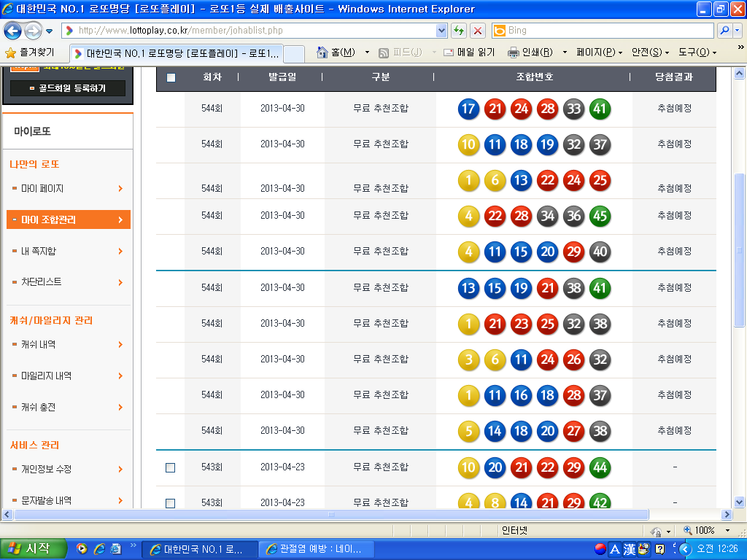Viewport: 747px width, 560px height.
Task: Click the Refresh page icon
Action: point(459,31)
